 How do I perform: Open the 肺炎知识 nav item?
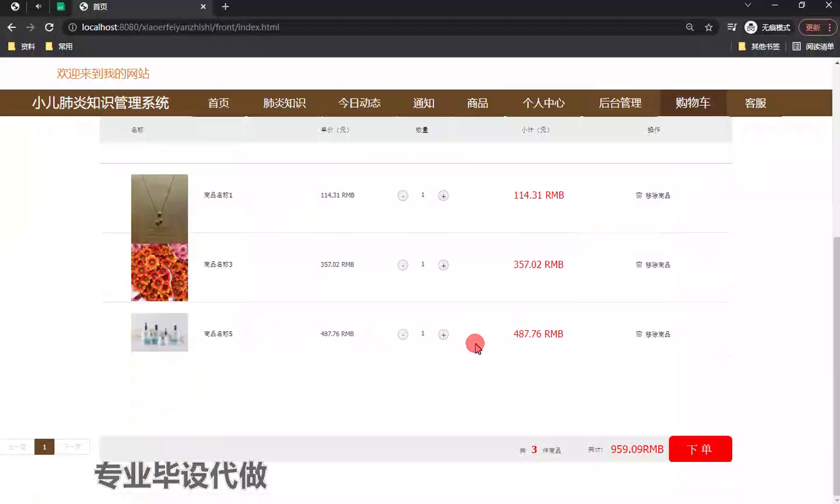pos(285,103)
